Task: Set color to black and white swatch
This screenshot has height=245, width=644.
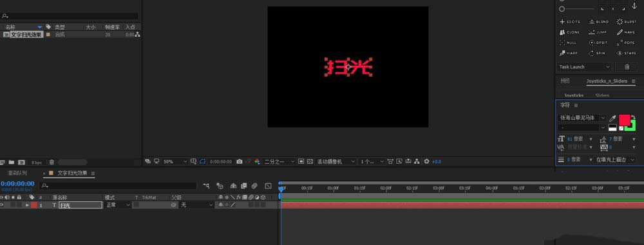Action: [612, 128]
